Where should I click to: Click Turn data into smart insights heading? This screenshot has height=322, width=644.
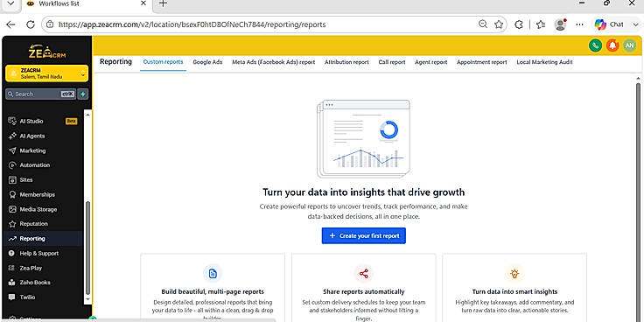point(514,291)
